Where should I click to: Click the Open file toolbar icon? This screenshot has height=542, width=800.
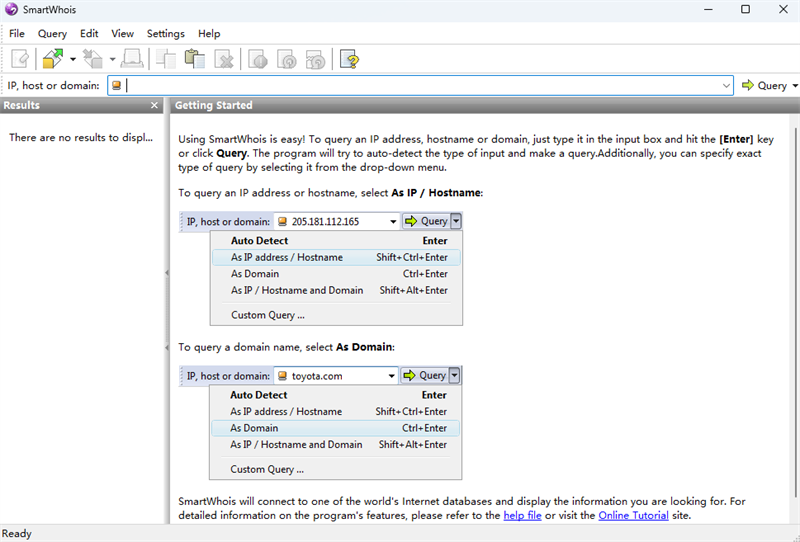53,60
